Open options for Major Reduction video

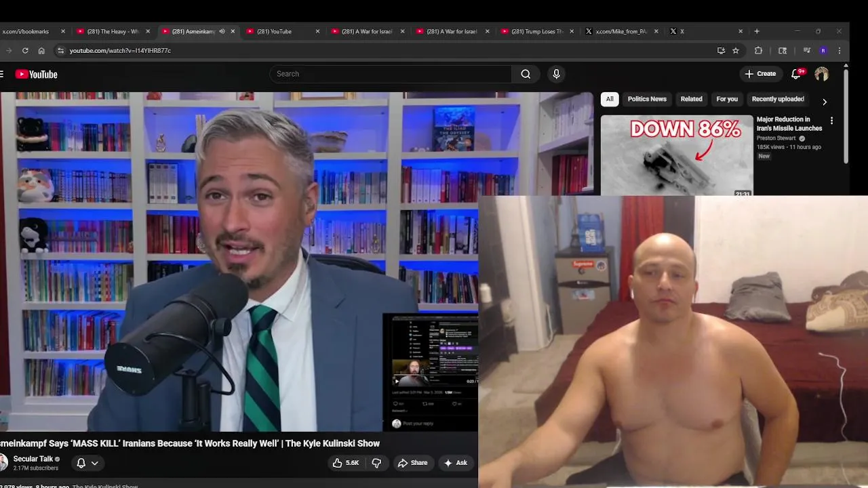(831, 121)
